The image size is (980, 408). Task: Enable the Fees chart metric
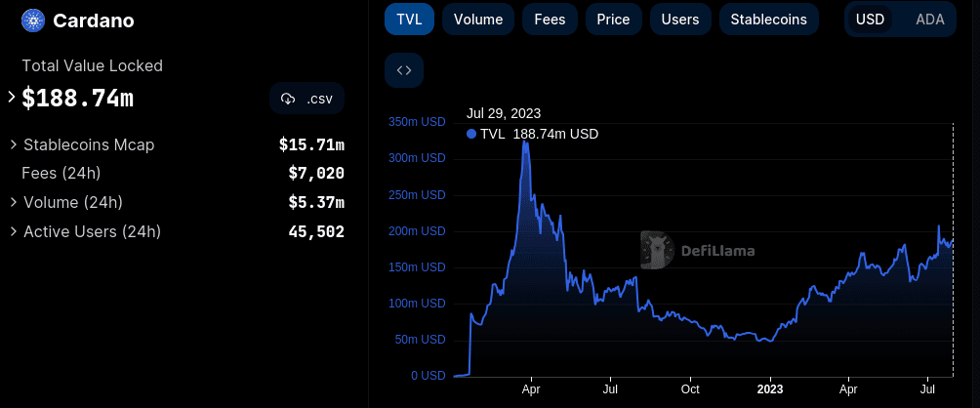click(x=550, y=20)
